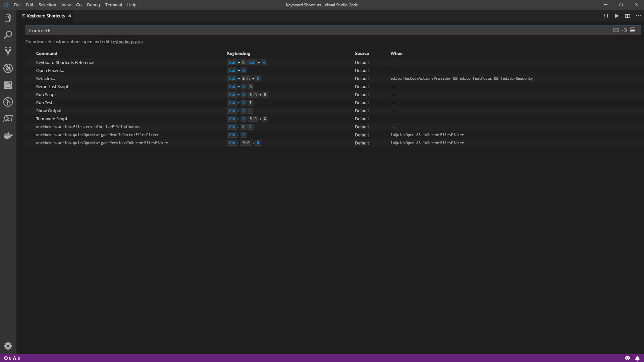Open the Source Control view

tap(8, 51)
